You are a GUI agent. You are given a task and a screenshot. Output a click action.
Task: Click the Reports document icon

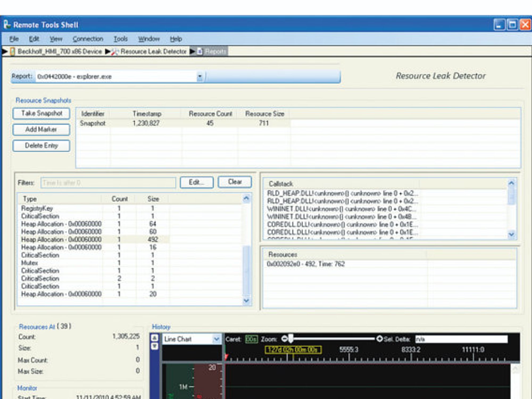pyautogui.click(x=200, y=51)
